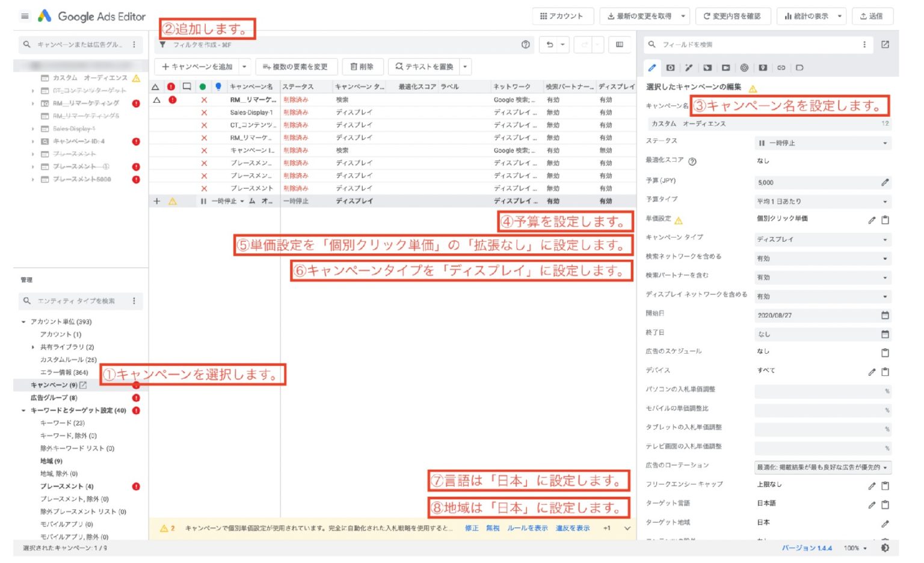
Task: Open the 予算タイプ dropdown showing 平均1日あたり
Action: click(822, 202)
